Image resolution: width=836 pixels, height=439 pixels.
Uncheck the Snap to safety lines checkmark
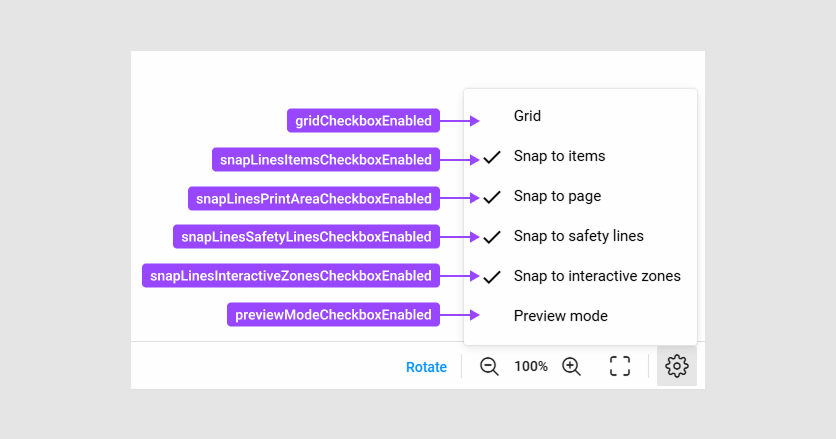click(492, 237)
